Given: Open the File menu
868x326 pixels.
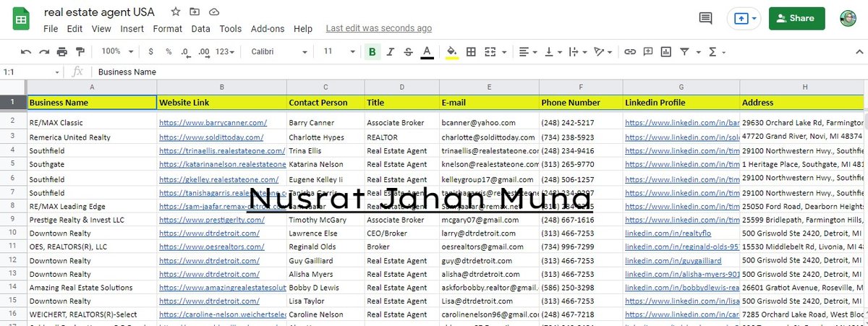Looking at the screenshot, I should point(51,29).
